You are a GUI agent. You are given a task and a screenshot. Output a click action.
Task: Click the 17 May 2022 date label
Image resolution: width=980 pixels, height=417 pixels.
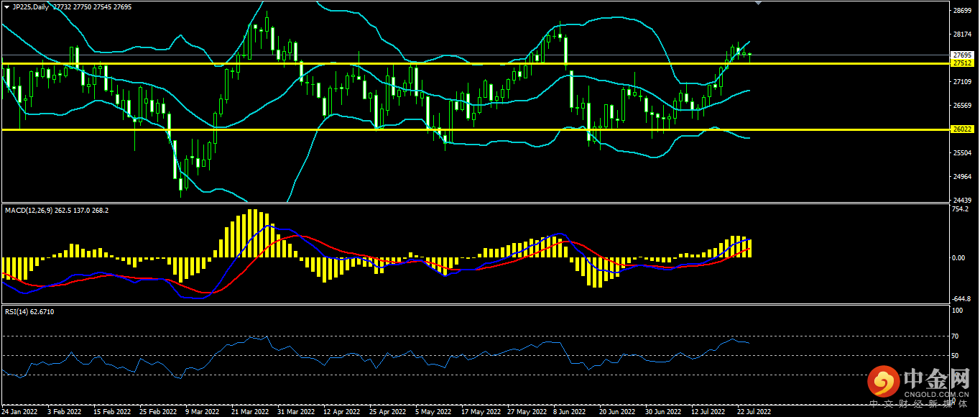(x=481, y=412)
